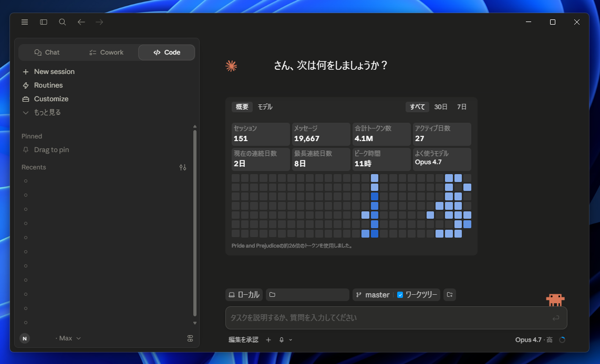This screenshot has width=600, height=364.
Task: Click the 最長連続日数 8日 card
Action: [x=321, y=159]
